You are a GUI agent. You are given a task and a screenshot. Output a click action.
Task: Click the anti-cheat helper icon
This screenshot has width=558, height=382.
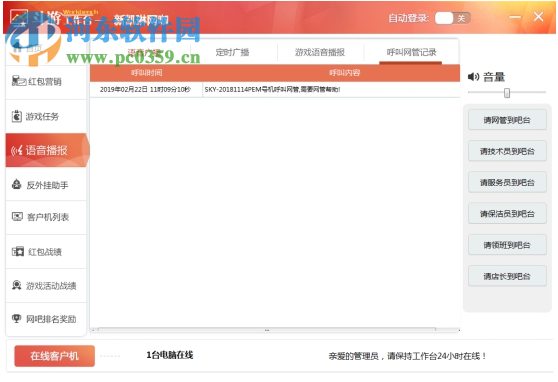pyautogui.click(x=17, y=184)
